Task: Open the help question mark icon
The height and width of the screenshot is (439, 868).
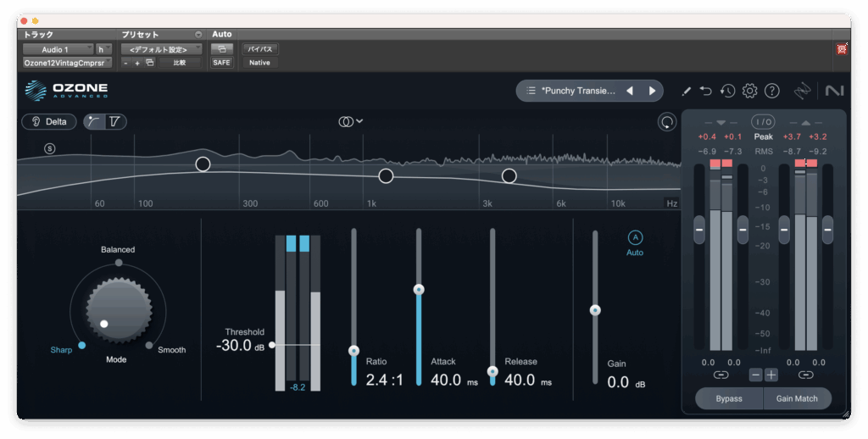Action: pos(771,91)
